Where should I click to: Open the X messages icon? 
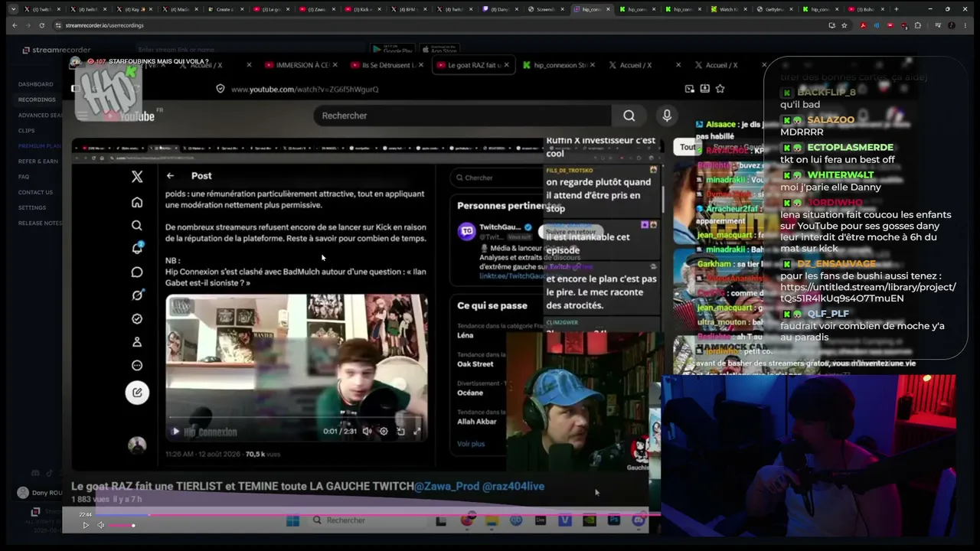pos(137,272)
